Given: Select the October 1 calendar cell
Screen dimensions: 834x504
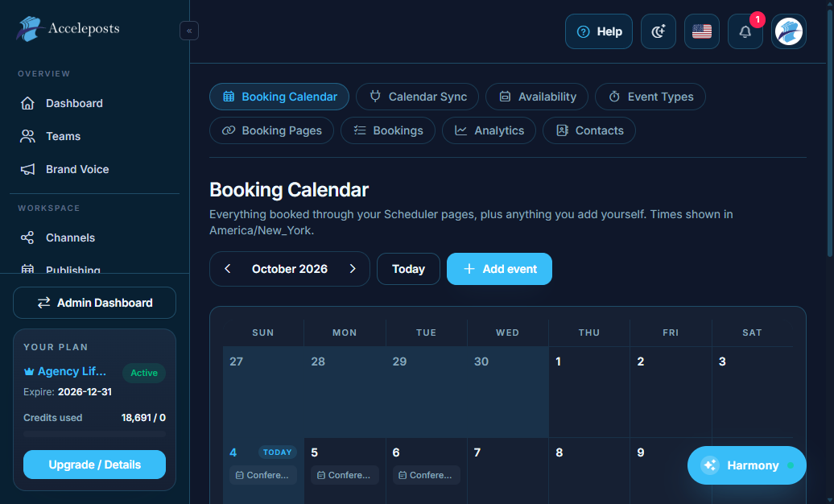Looking at the screenshot, I should click(x=589, y=392).
